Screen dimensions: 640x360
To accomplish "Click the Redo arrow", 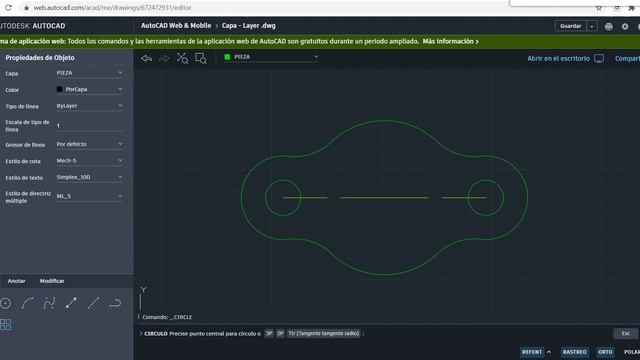I will 164,59.
